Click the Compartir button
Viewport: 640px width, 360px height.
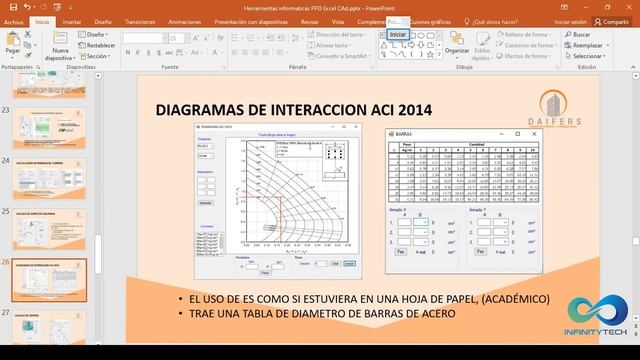pyautogui.click(x=612, y=22)
